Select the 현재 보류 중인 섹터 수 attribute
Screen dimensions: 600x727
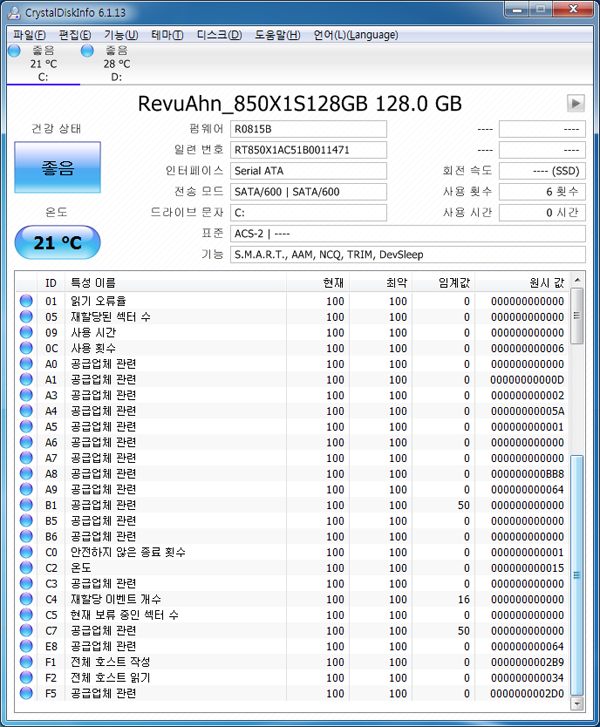coord(124,615)
